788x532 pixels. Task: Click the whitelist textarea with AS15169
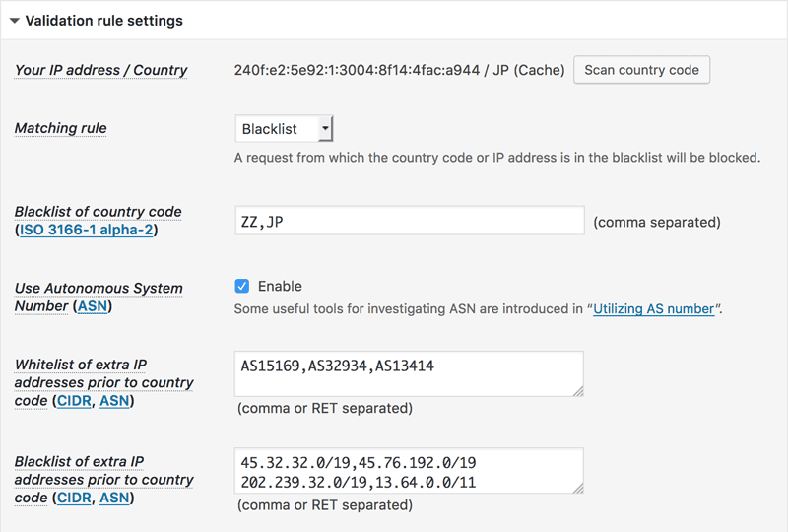[409, 373]
